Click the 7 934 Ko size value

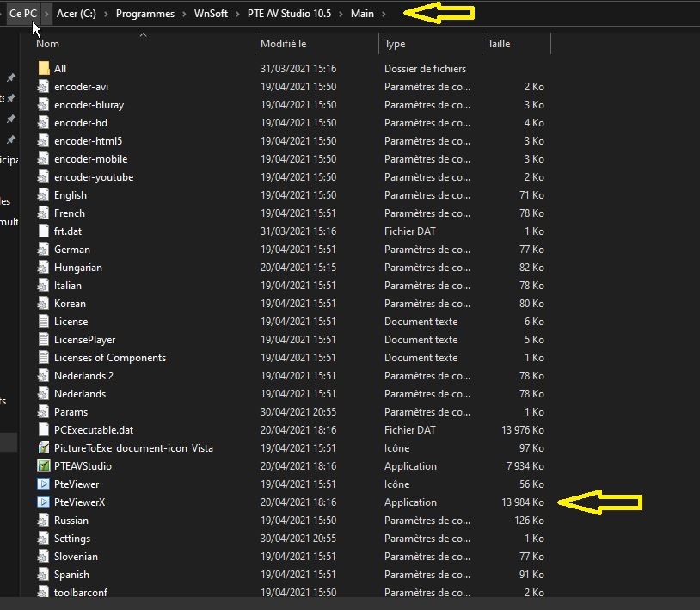pos(525,466)
